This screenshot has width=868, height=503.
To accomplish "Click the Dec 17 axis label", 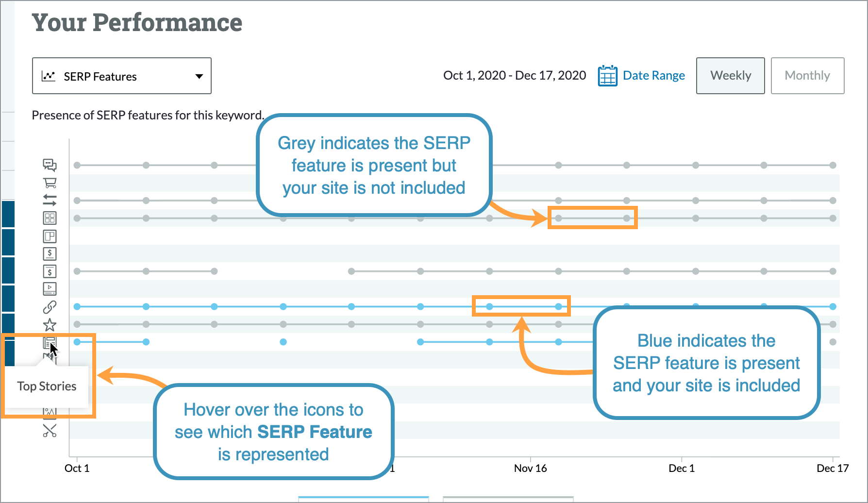I will [x=833, y=468].
